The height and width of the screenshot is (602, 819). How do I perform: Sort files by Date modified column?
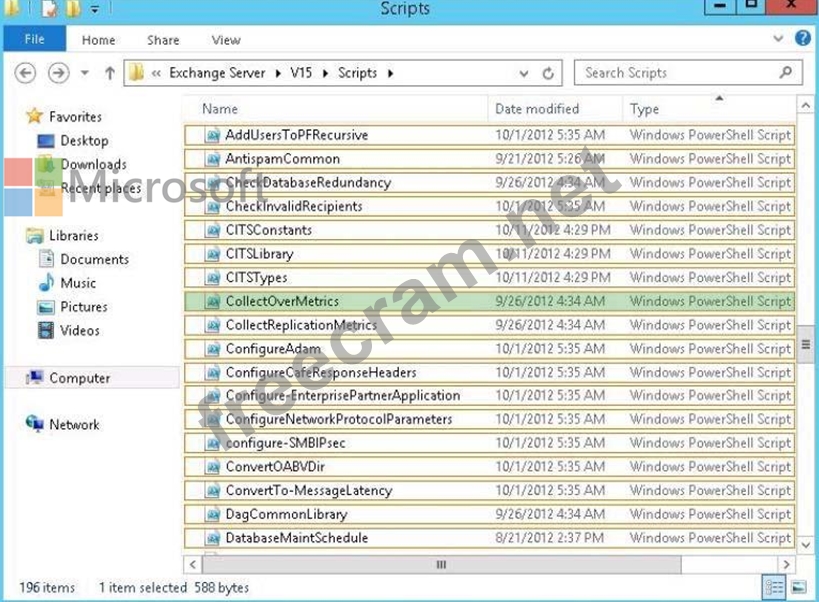pyautogui.click(x=537, y=109)
